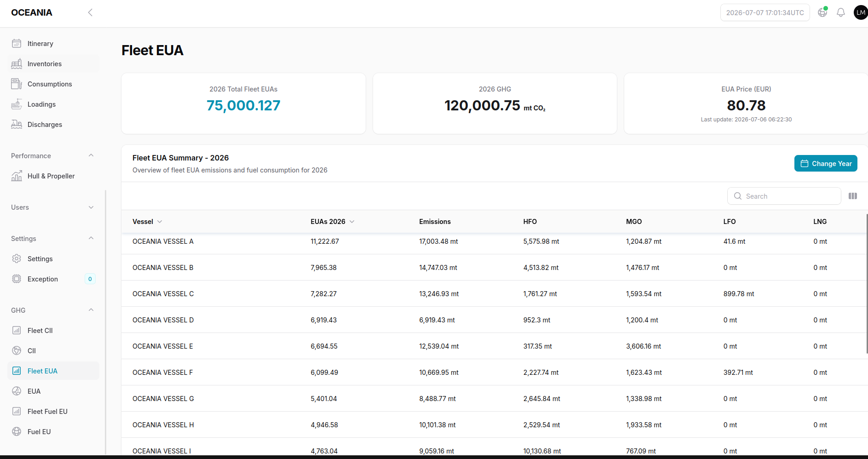Select OCEANIA VESSEL C row name
The image size is (868, 459).
[x=163, y=294]
